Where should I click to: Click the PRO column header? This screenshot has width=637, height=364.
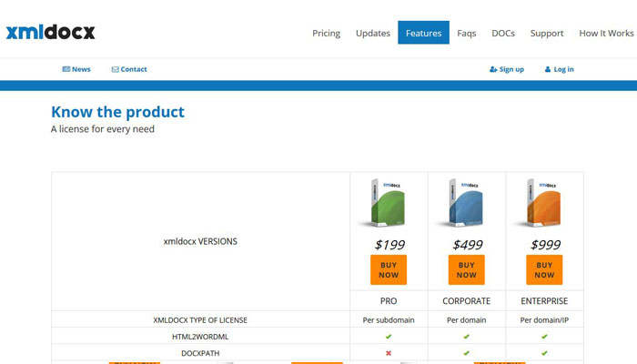[389, 301]
